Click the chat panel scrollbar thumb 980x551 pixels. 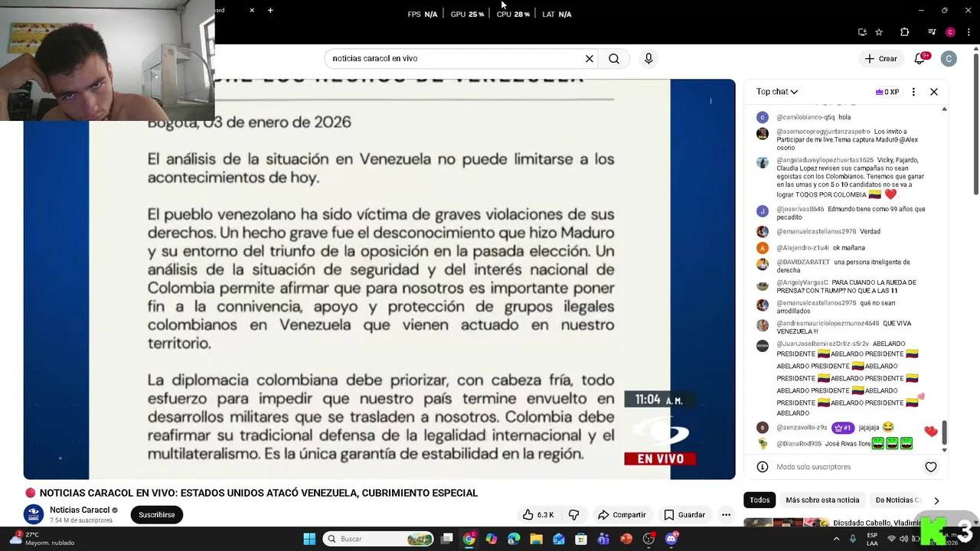point(944,432)
